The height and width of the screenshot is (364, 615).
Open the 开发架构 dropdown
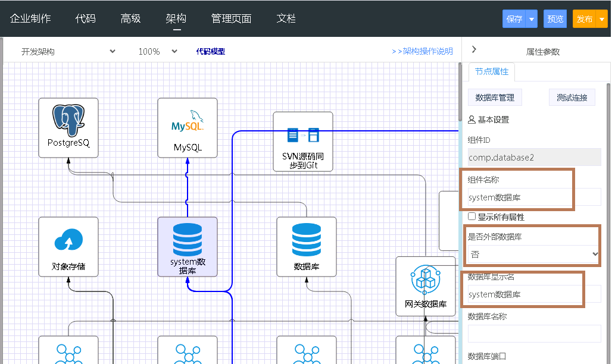pyautogui.click(x=68, y=52)
